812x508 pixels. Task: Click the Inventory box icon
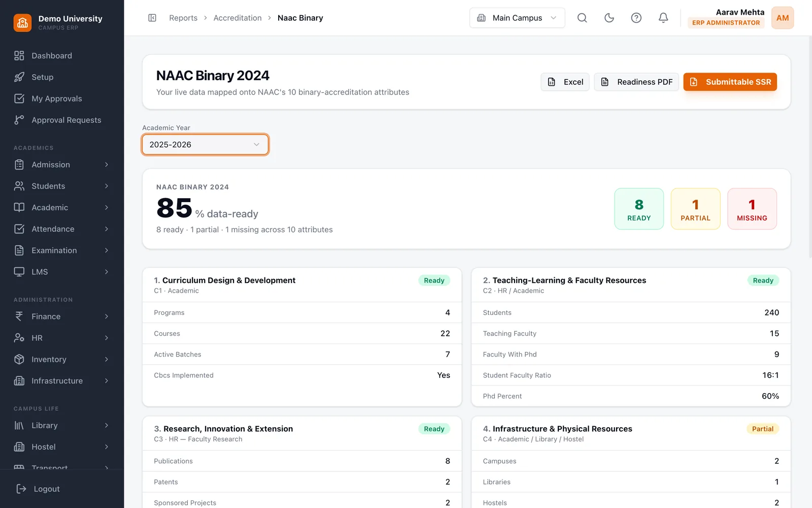coord(19,359)
